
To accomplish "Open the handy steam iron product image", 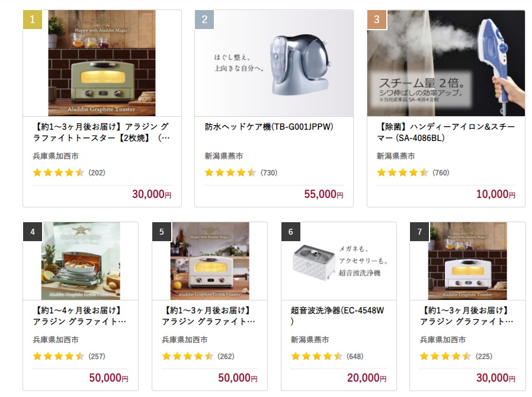I will pyautogui.click(x=446, y=63).
